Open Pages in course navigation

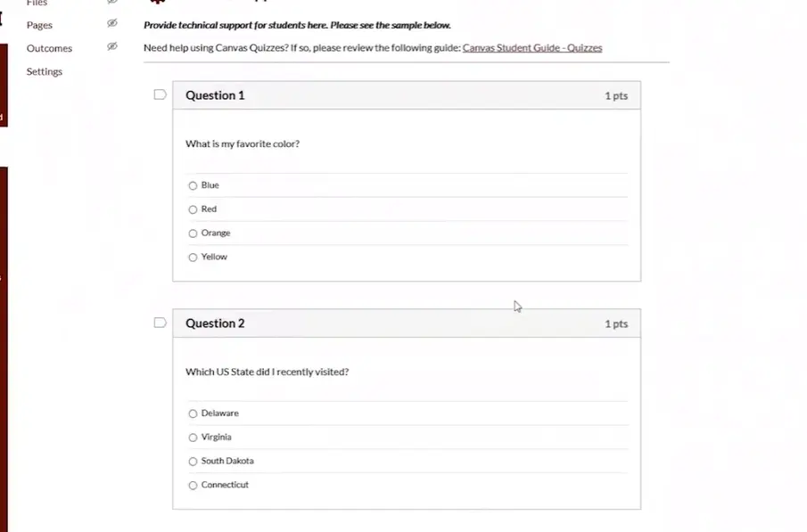tap(39, 25)
